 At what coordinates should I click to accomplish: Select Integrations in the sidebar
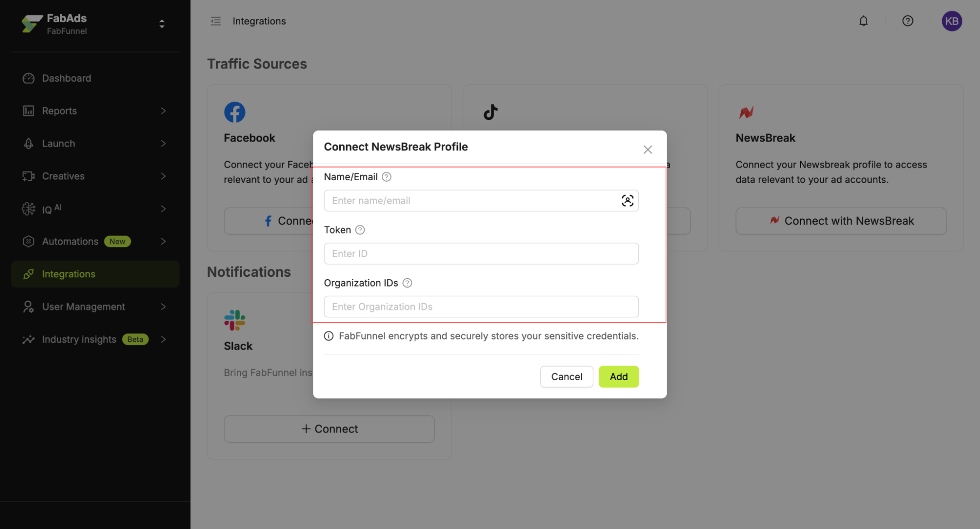69,274
